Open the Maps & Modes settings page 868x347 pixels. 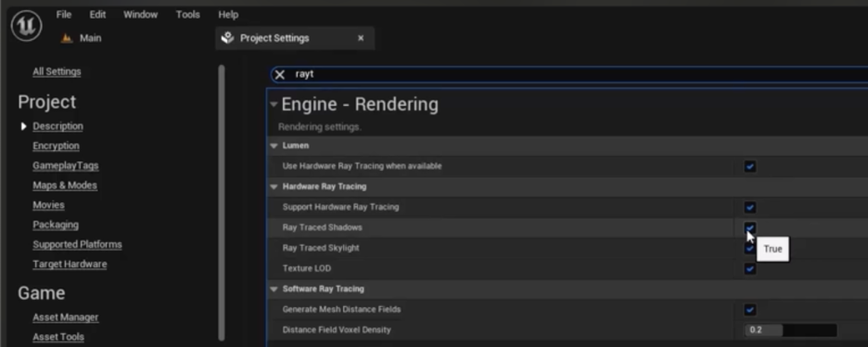click(65, 185)
